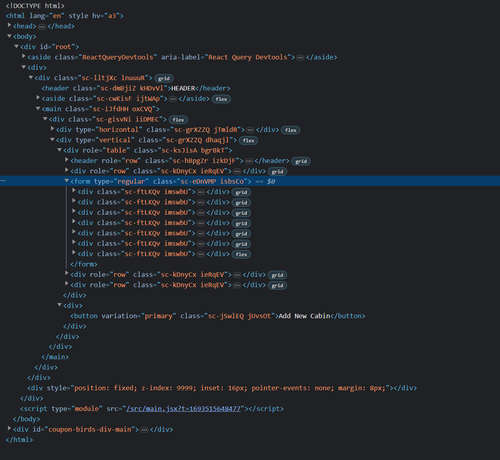Open the /src/main.jsx script link

[183, 408]
